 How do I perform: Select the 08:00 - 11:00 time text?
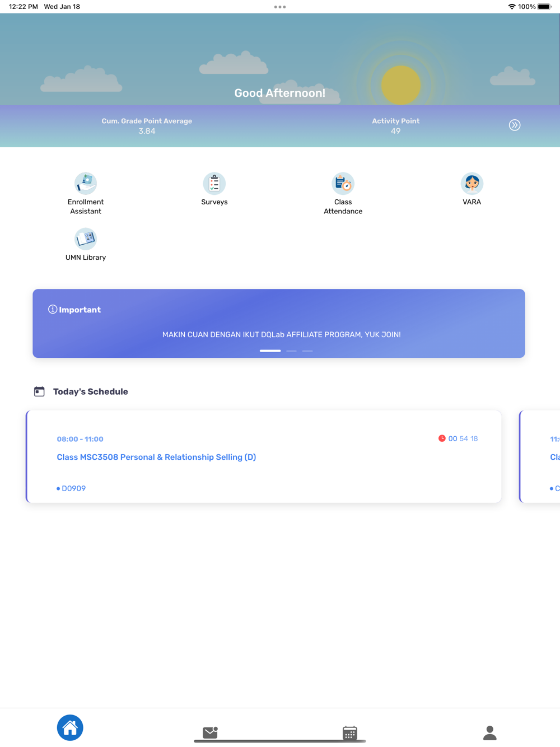[80, 439]
